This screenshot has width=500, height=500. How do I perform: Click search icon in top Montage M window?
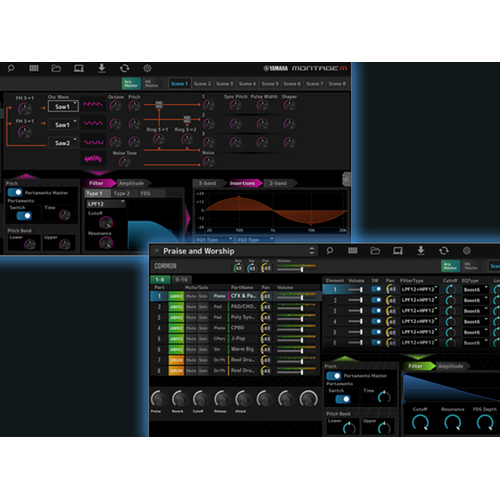pos(11,69)
